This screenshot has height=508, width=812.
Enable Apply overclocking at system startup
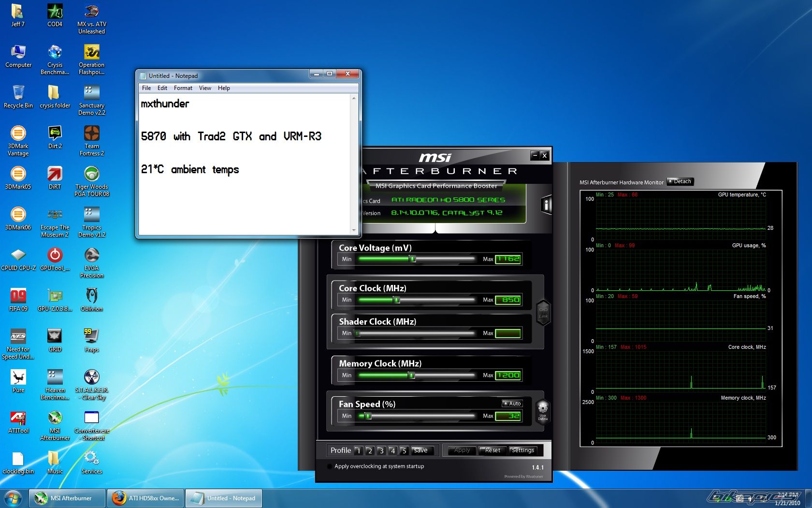330,466
